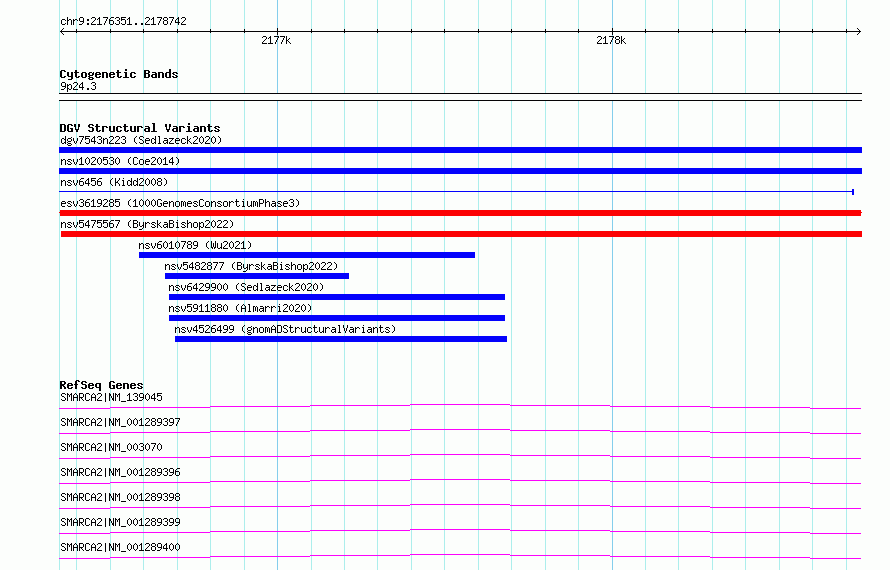Select the SMARCA2|NM_001289396 transcript label
890x570 pixels.
[120, 472]
